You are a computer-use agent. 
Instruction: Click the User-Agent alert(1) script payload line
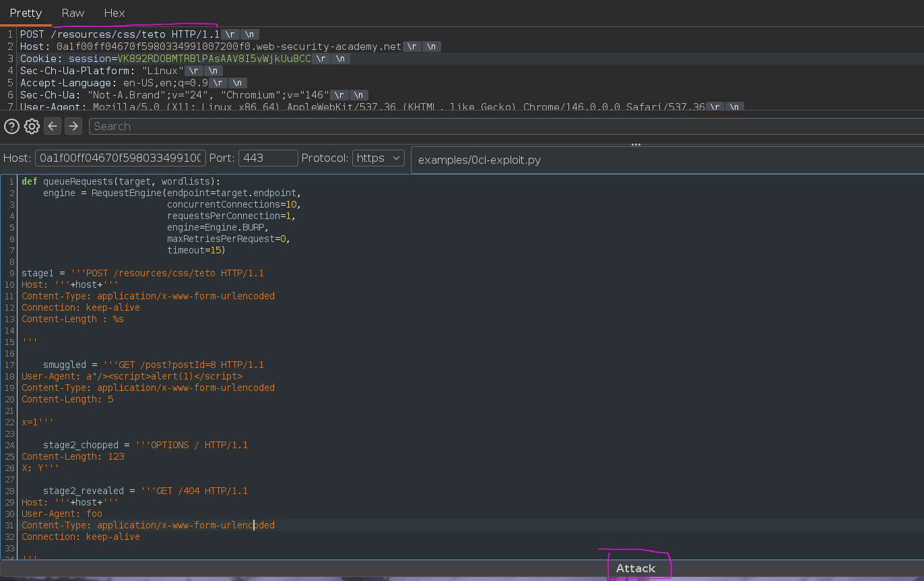(132, 376)
